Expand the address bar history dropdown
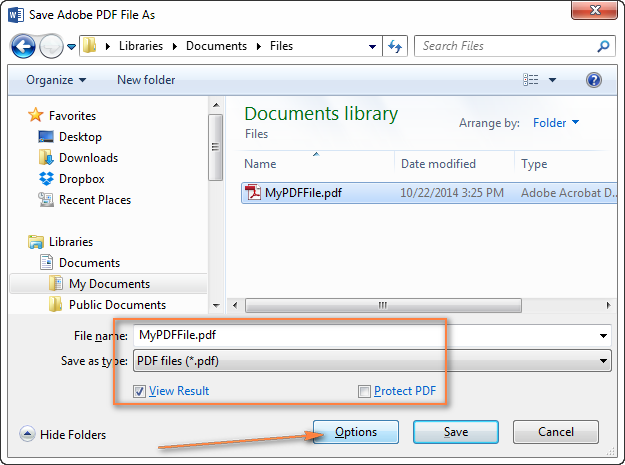Screen dimensions: 625x465 pos(372,47)
